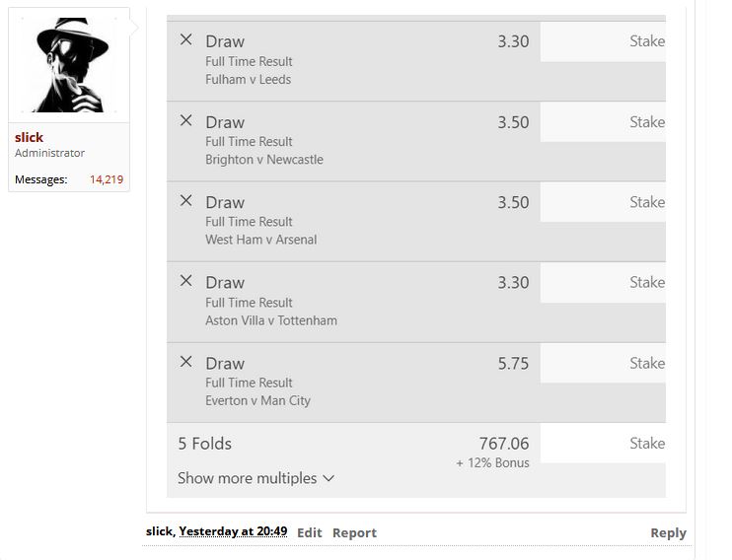Report this post
The height and width of the screenshot is (560, 732).
tap(354, 532)
